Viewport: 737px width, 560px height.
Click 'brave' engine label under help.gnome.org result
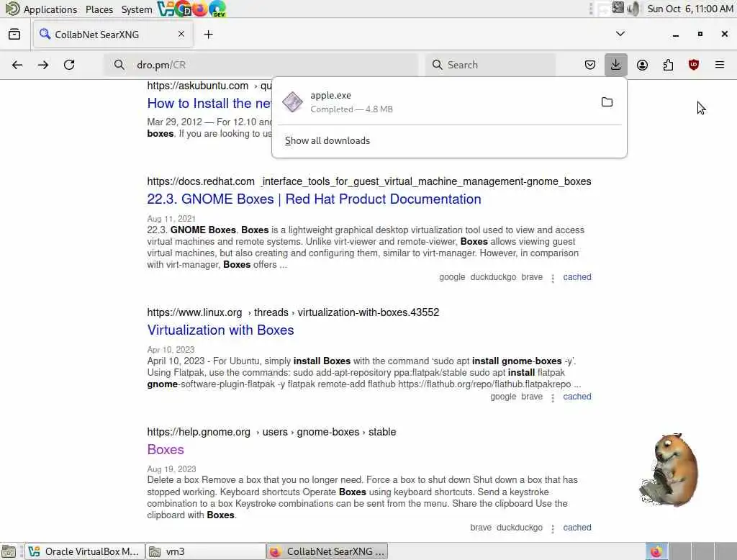pos(481,528)
